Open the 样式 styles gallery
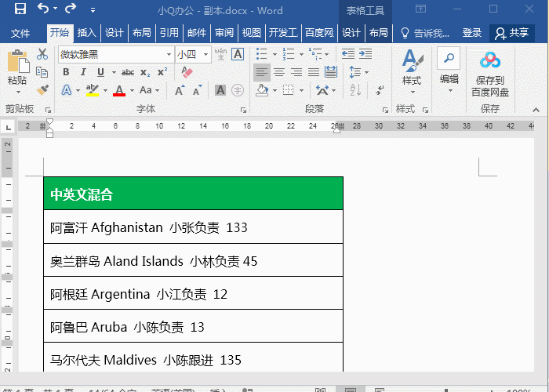Image resolution: width=549 pixels, height=392 pixels. [x=412, y=72]
